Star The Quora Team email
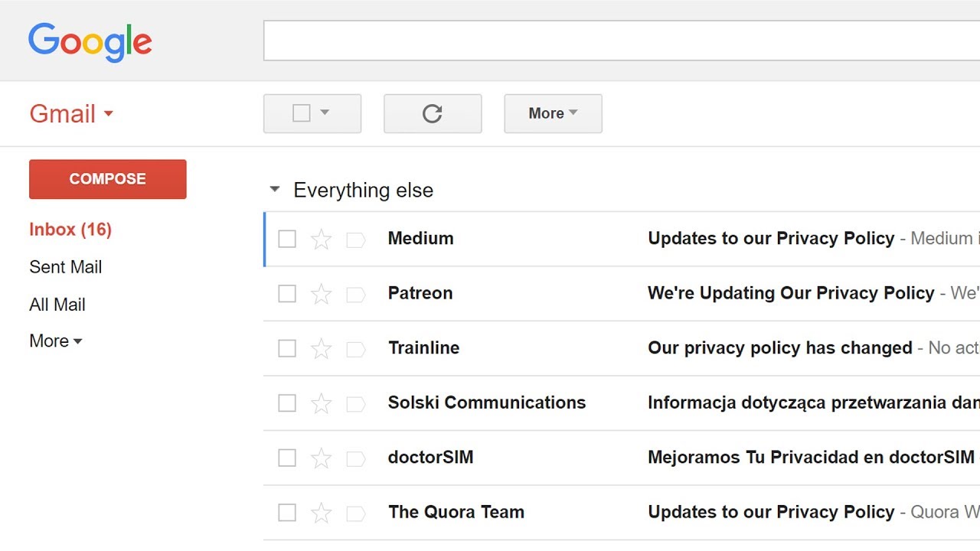 (x=321, y=513)
